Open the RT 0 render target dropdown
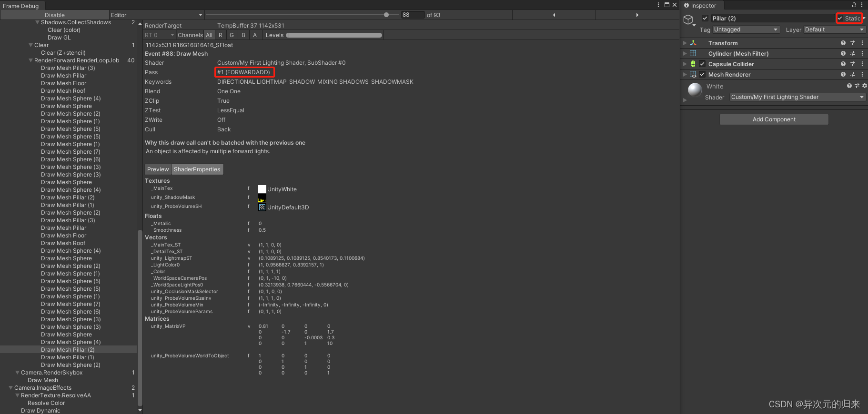868x414 pixels. (160, 35)
